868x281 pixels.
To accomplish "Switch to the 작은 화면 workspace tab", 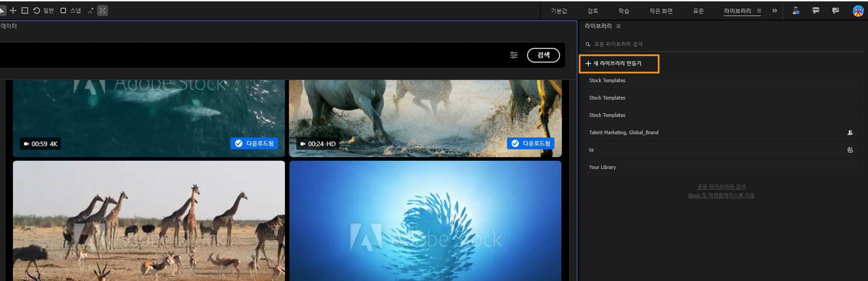I will pyautogui.click(x=661, y=11).
